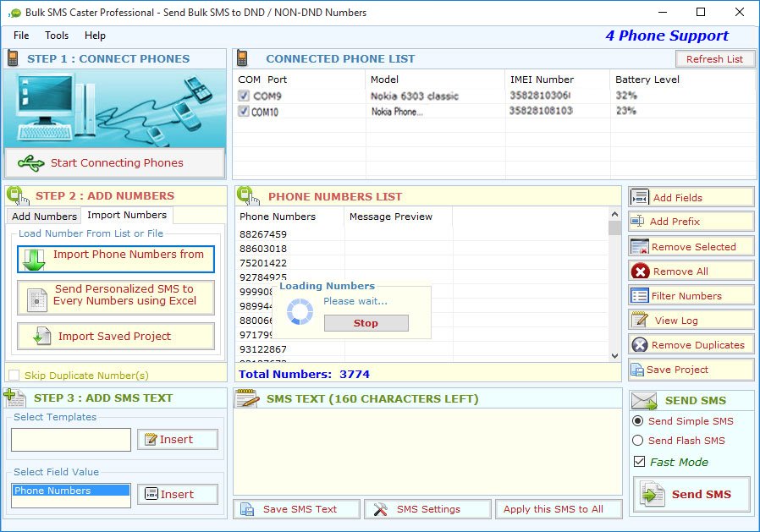760x532 pixels.
Task: Uncheck the COM9 port checkbox
Action: tap(244, 96)
